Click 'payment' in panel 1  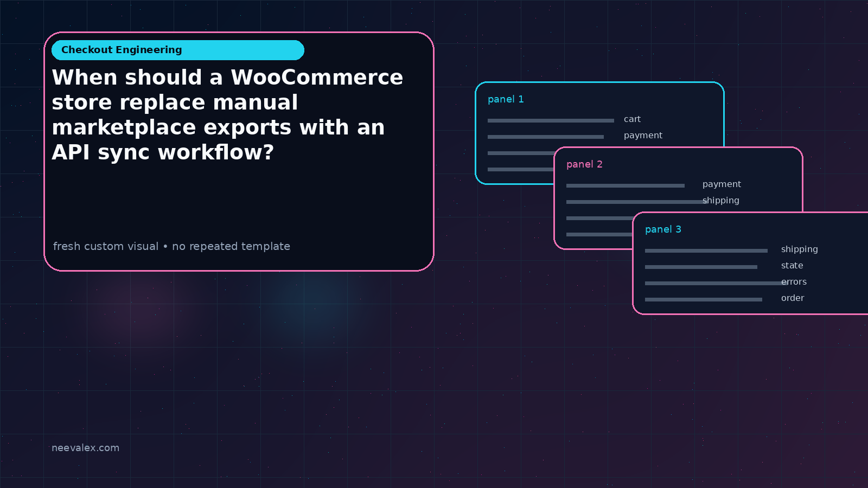point(643,136)
